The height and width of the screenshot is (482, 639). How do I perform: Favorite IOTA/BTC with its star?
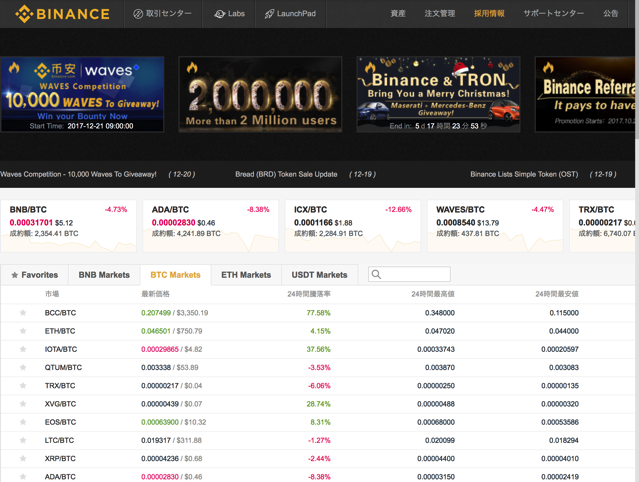(23, 349)
